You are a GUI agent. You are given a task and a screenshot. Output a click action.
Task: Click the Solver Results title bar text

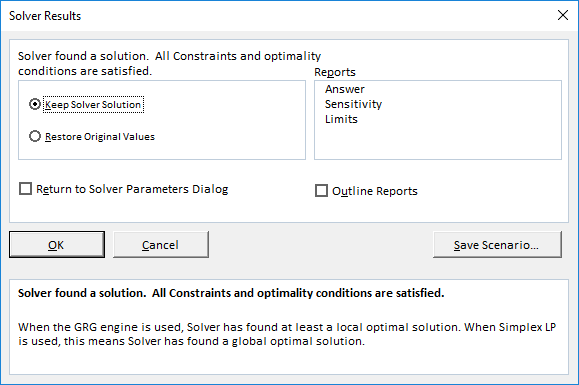click(x=45, y=16)
